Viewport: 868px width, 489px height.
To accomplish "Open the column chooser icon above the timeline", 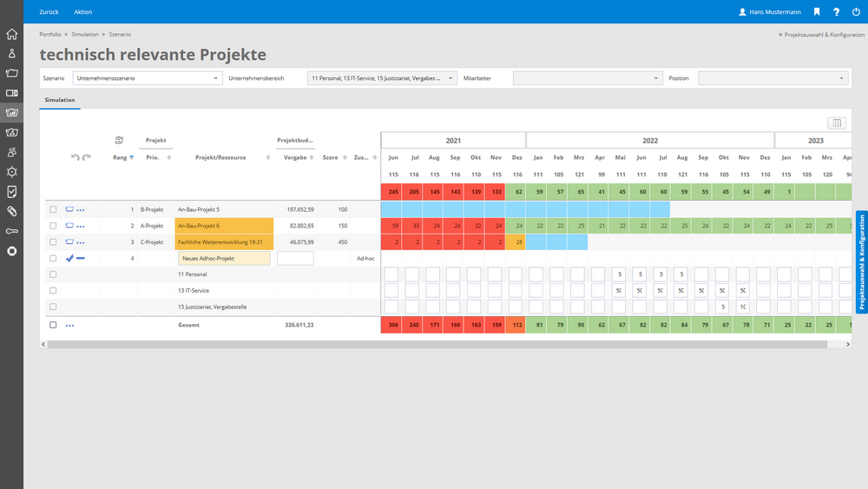I will click(837, 123).
